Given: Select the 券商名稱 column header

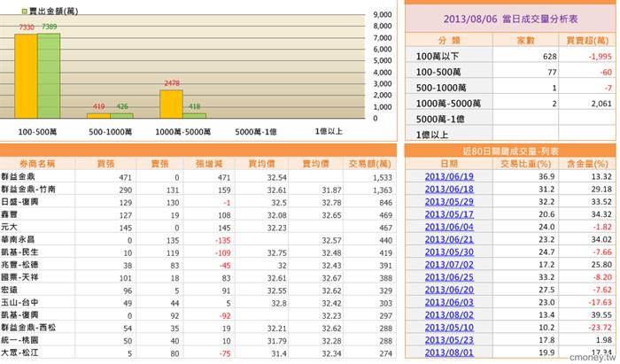Looking at the screenshot, I should coord(37,164).
